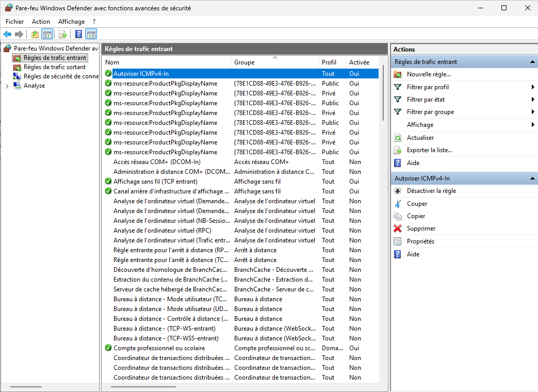Click the Règles de trafic sortant icon

coord(17,67)
